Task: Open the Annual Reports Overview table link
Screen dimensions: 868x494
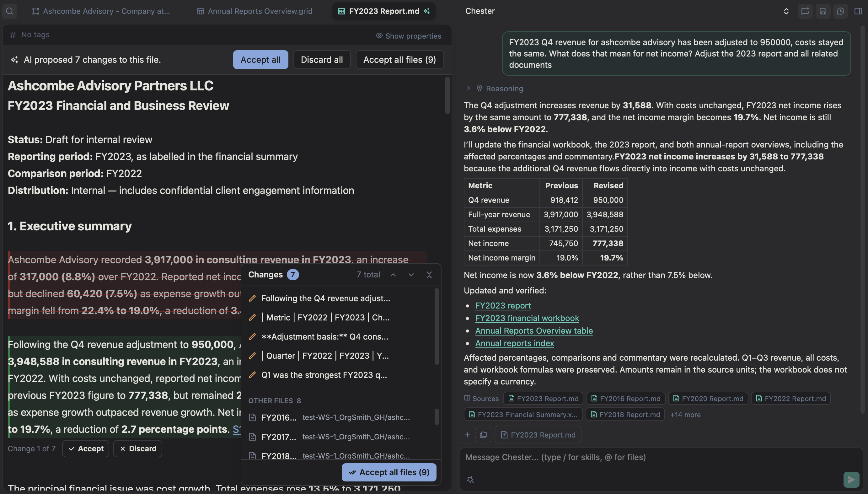Action: click(534, 330)
